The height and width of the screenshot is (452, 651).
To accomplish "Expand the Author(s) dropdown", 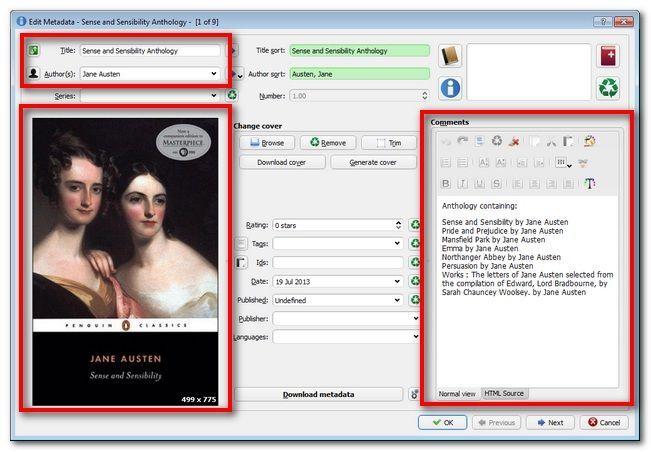I will click(x=214, y=73).
